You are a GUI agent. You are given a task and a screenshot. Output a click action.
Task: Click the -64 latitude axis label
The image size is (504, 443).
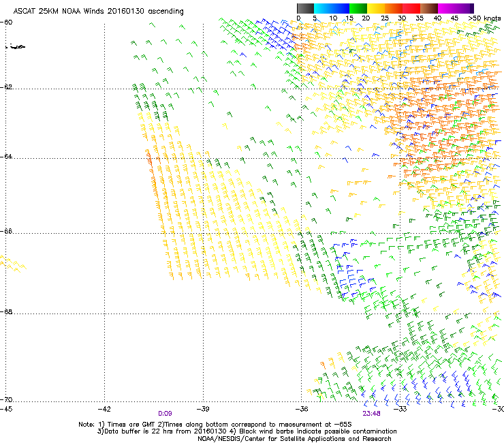[6, 156]
